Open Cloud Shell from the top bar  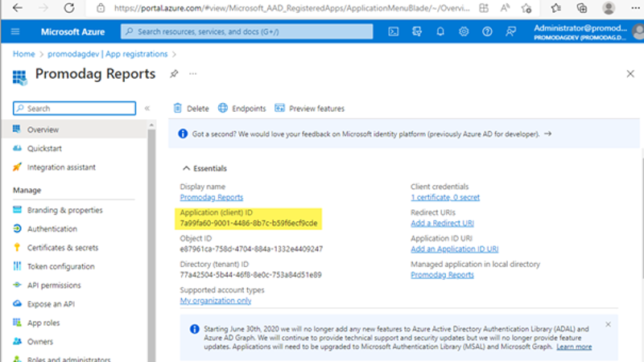pyautogui.click(x=394, y=32)
